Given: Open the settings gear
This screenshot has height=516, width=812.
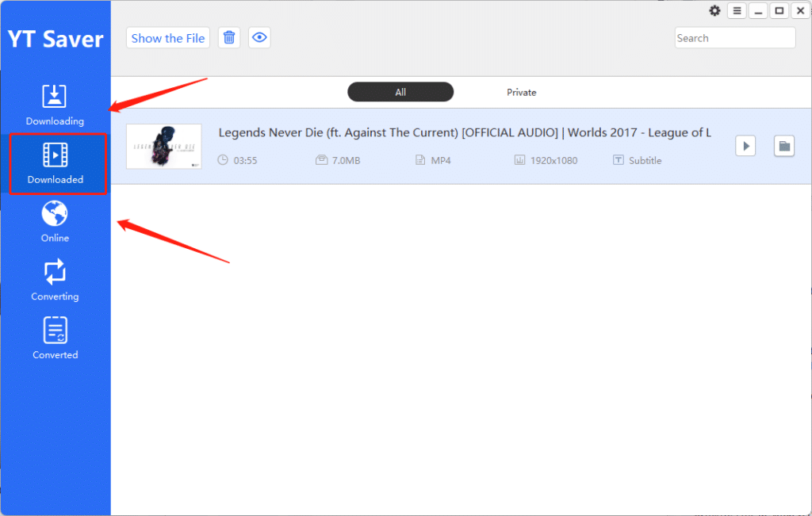Looking at the screenshot, I should tap(714, 11).
